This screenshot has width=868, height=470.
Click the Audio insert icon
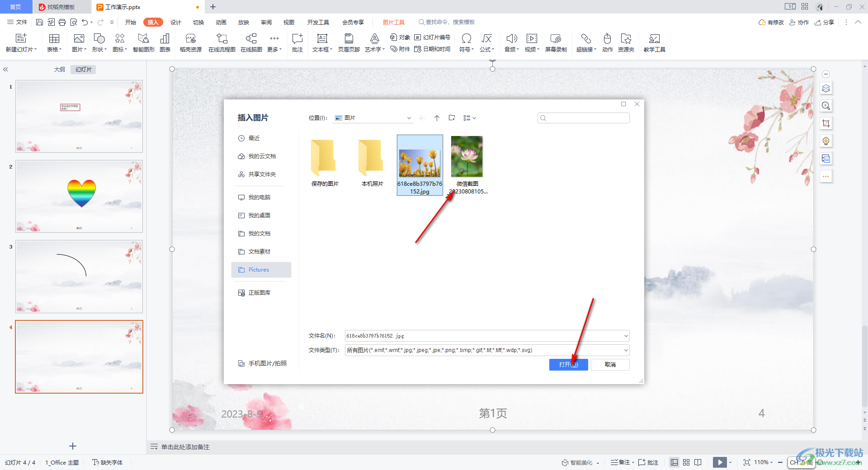click(x=512, y=38)
